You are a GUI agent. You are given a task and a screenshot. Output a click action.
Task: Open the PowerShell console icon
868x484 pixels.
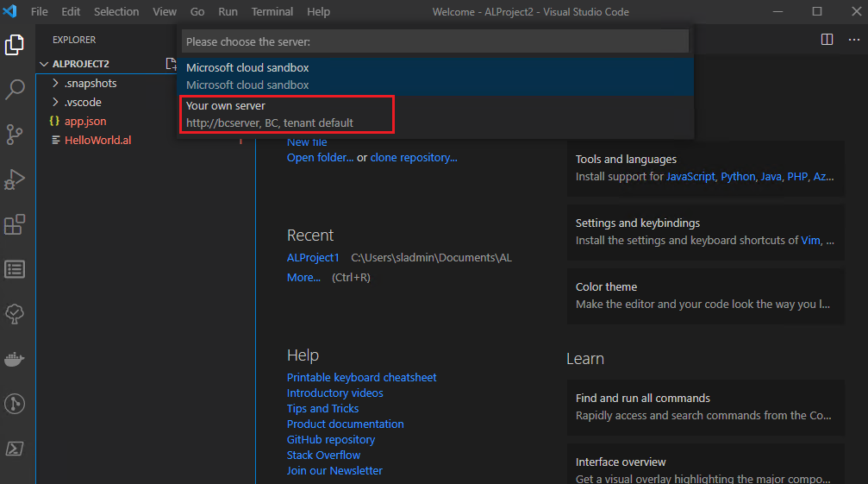pyautogui.click(x=15, y=449)
